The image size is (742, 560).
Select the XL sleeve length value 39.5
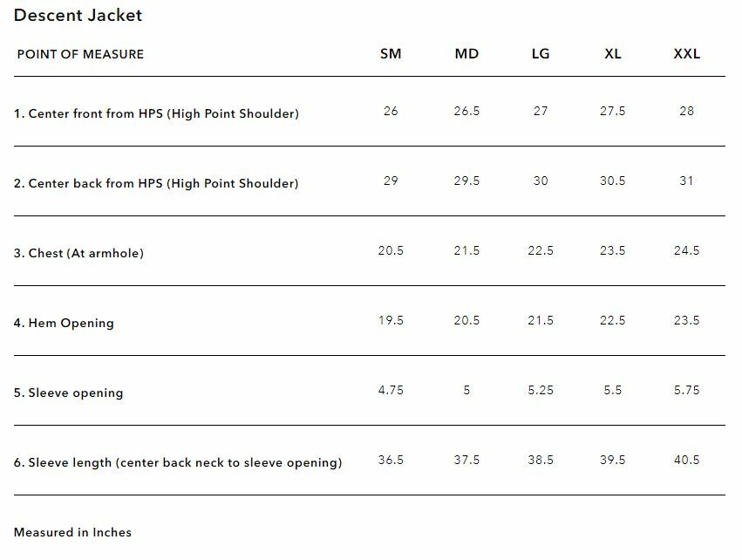(x=613, y=460)
